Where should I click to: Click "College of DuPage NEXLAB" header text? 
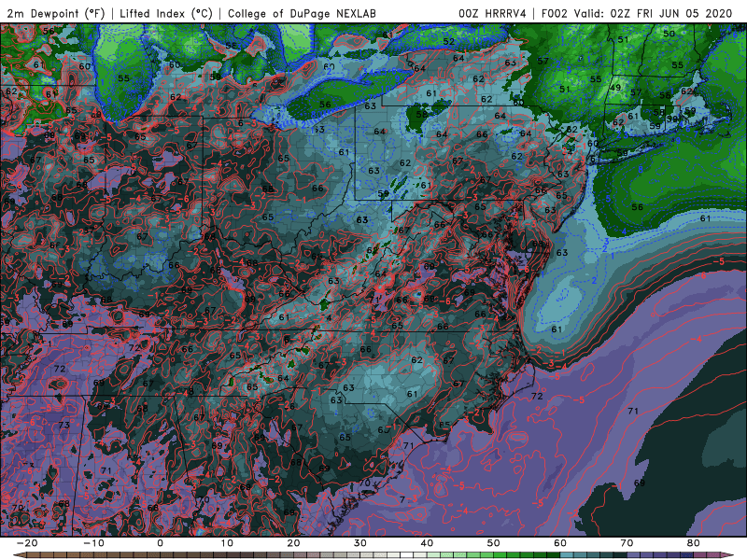point(302,13)
